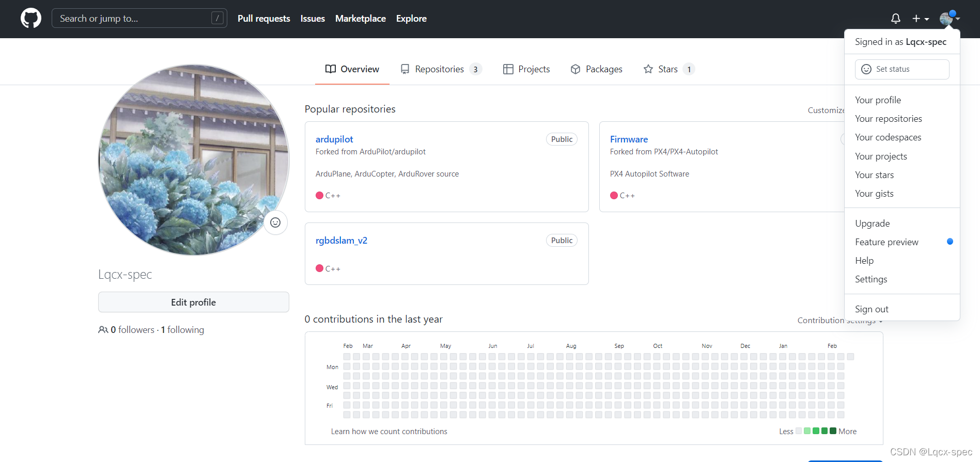Open Pull requests in top navigation
980x462 pixels.
[263, 19]
